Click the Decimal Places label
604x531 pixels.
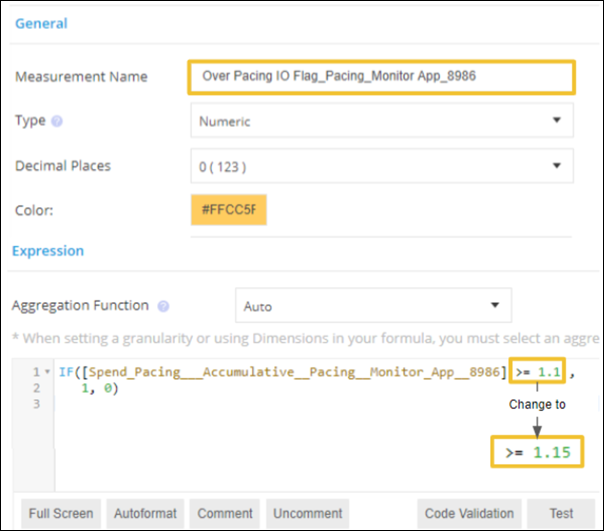[63, 166]
